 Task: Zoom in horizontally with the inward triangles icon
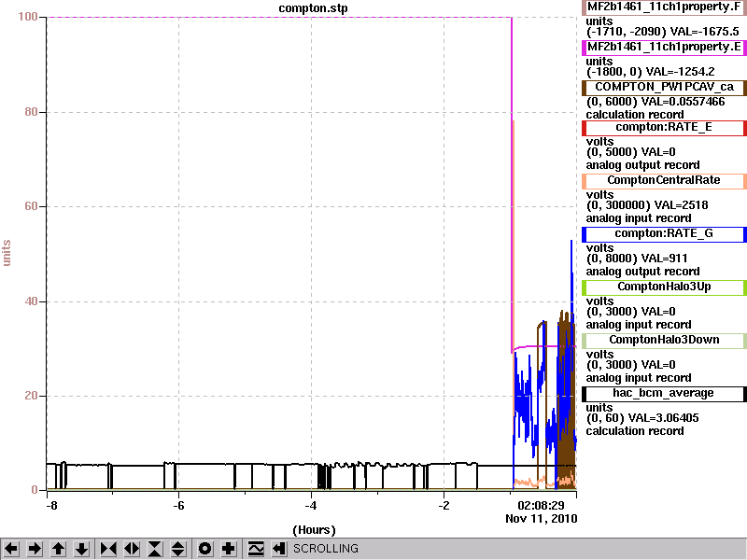[108, 549]
